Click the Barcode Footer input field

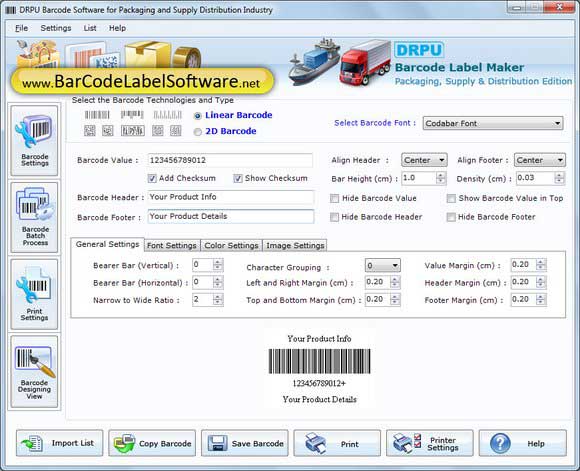tap(231, 216)
